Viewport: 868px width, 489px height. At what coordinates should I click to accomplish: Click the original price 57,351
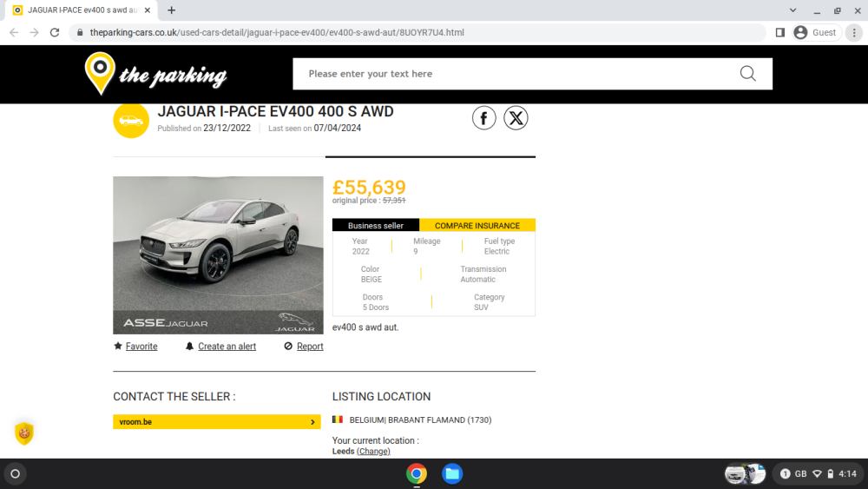(x=394, y=201)
